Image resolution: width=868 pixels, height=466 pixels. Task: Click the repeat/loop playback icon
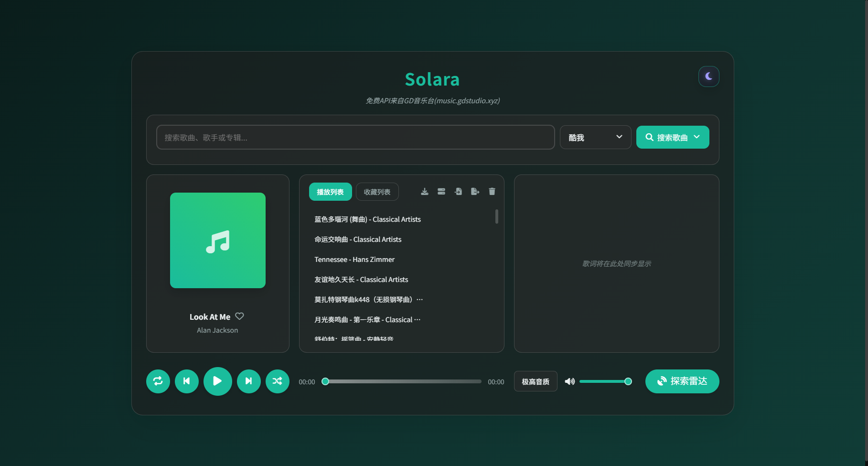coord(158,381)
